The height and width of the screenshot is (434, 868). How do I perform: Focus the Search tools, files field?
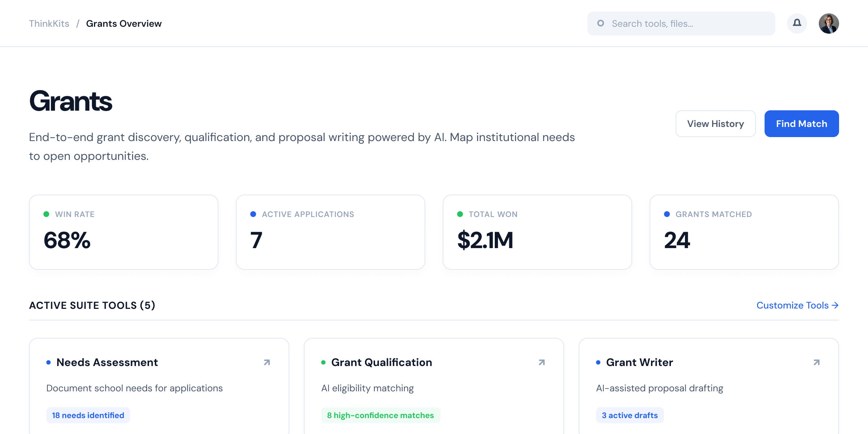681,24
